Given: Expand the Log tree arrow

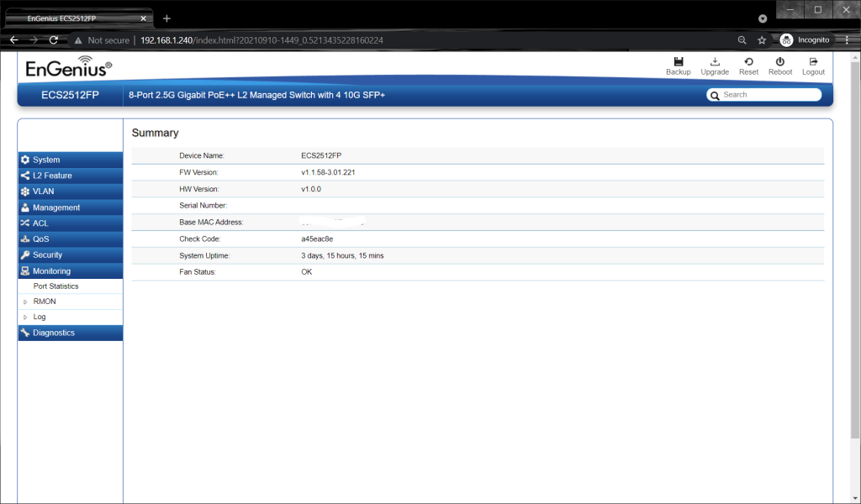Looking at the screenshot, I should pyautogui.click(x=25, y=317).
